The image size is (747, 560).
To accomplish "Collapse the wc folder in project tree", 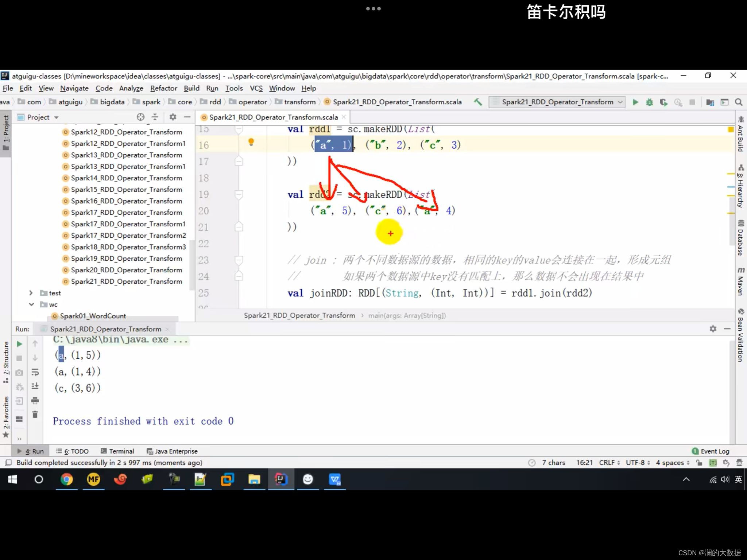I will [x=31, y=304].
